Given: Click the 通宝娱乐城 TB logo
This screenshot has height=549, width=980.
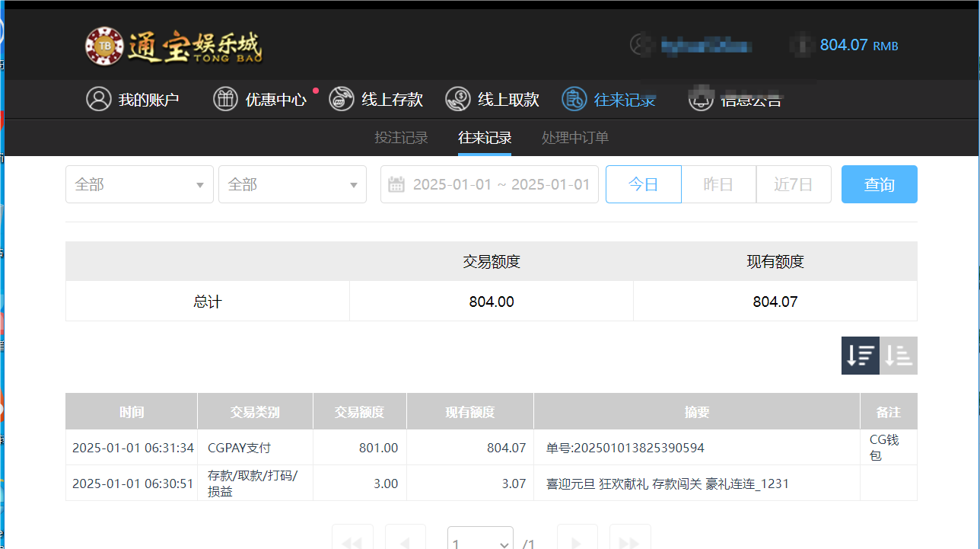Looking at the screenshot, I should click(x=173, y=44).
